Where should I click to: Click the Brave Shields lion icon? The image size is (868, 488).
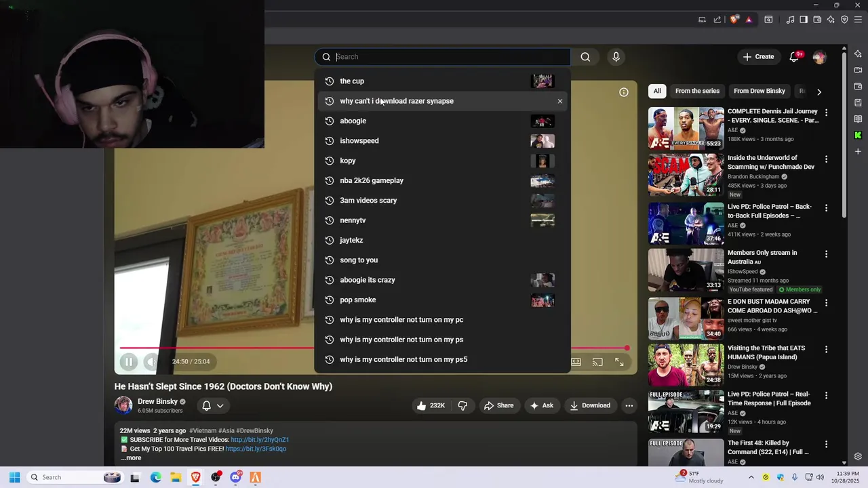(x=734, y=20)
